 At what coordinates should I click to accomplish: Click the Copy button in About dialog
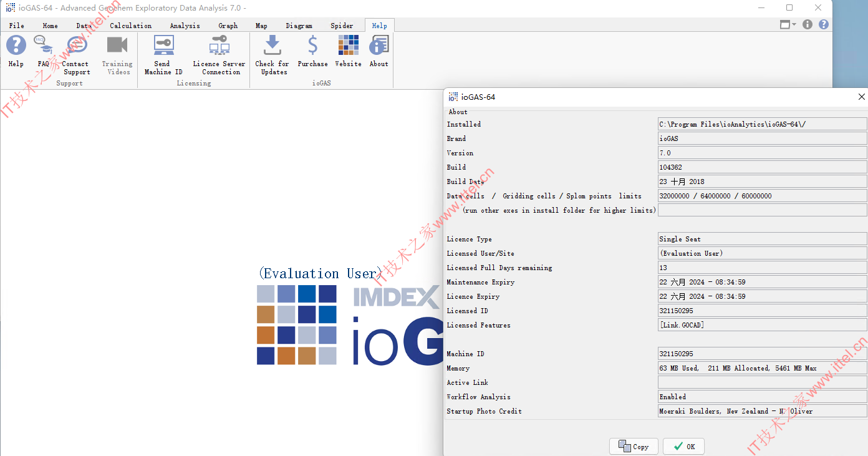coord(634,447)
